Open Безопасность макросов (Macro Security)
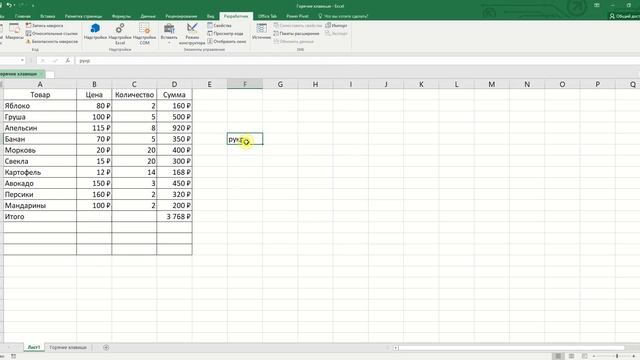The height and width of the screenshot is (360, 640). (x=51, y=42)
